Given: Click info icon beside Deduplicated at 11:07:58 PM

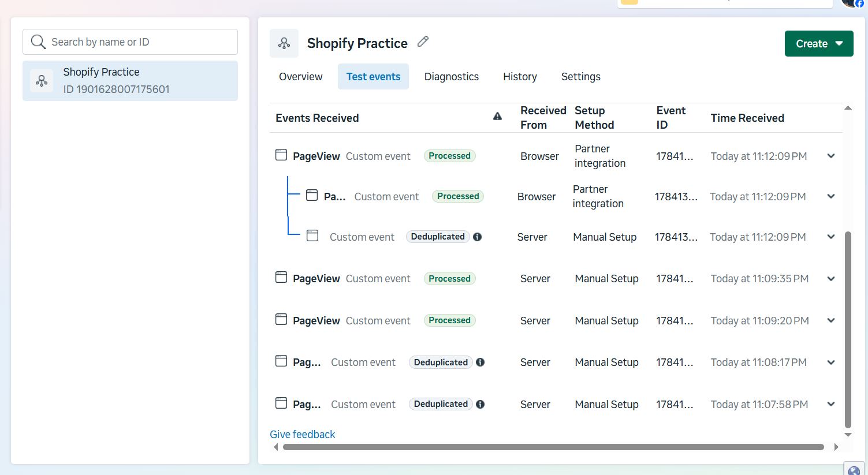Looking at the screenshot, I should coord(480,404).
